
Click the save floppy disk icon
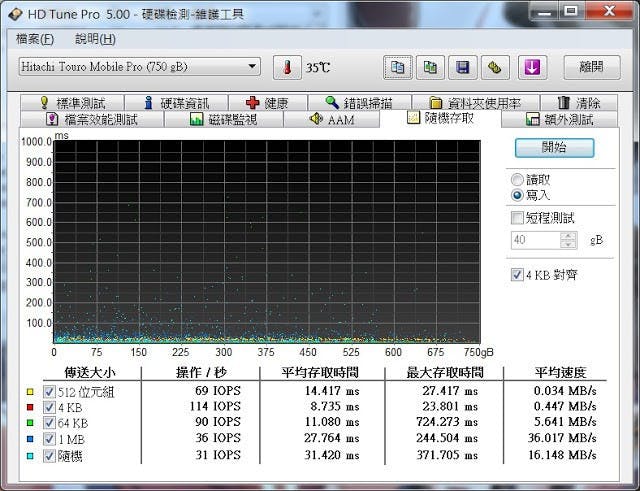tap(462, 67)
